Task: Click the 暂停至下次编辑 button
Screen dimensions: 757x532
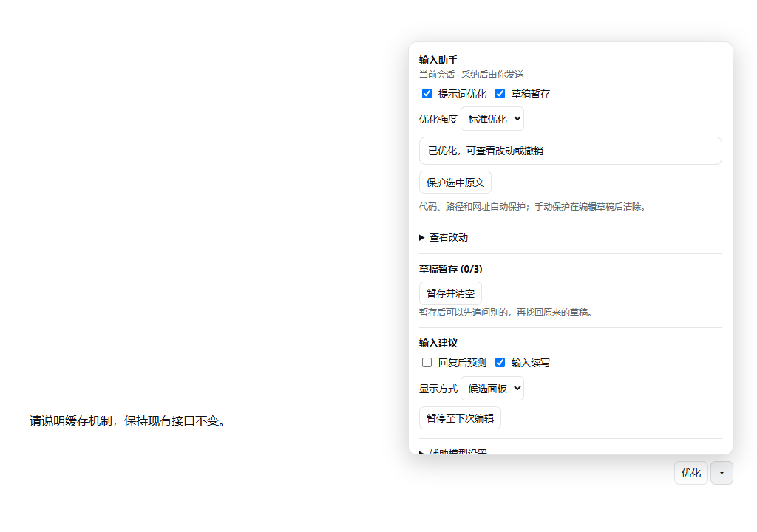Action: tap(460, 418)
